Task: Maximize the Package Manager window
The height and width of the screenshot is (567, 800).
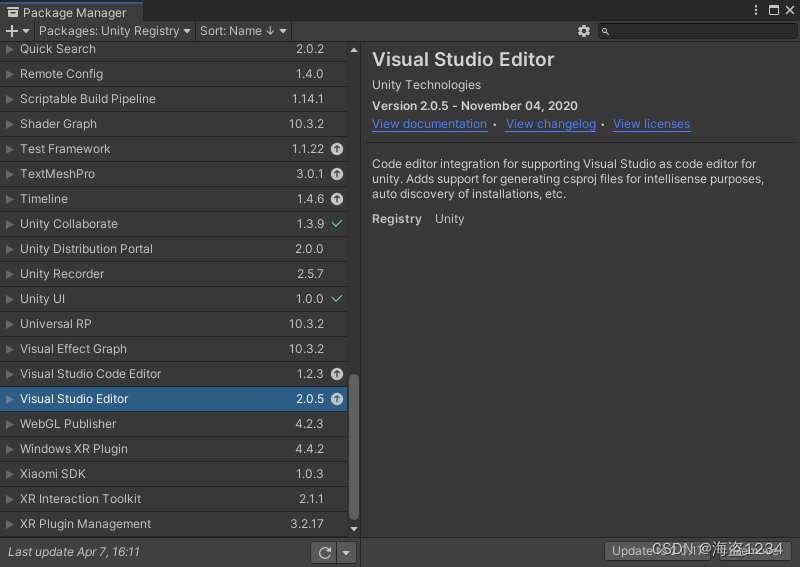Action: pyautogui.click(x=773, y=10)
